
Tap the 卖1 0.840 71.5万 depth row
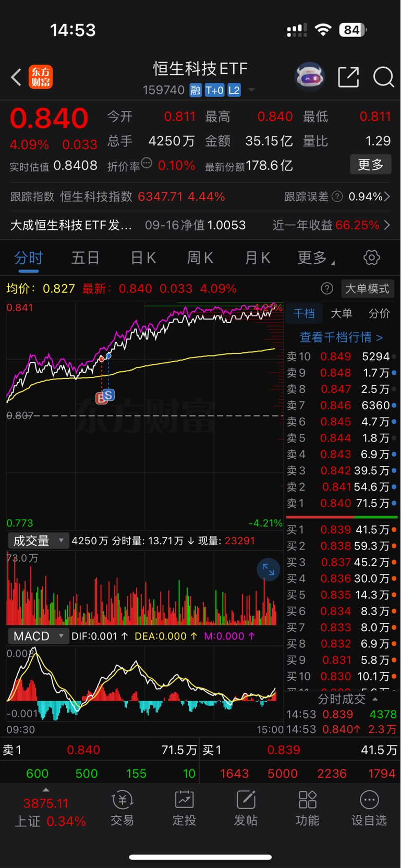[x=342, y=503]
